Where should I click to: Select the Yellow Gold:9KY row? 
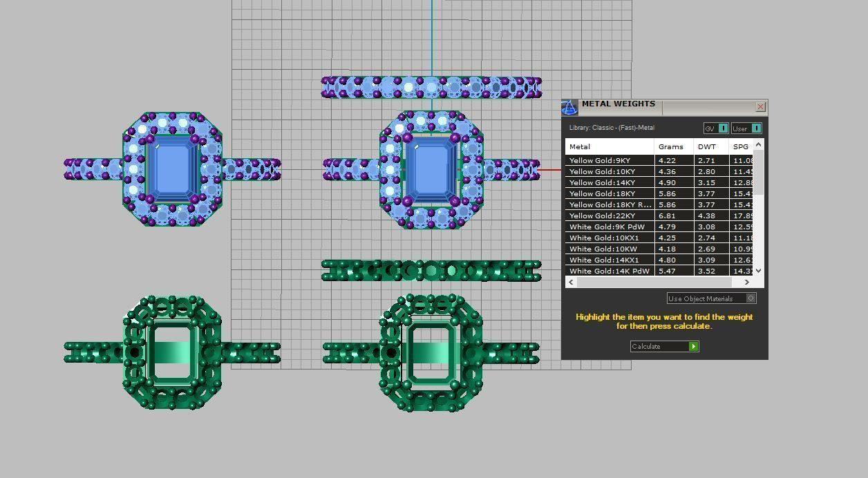coord(659,160)
